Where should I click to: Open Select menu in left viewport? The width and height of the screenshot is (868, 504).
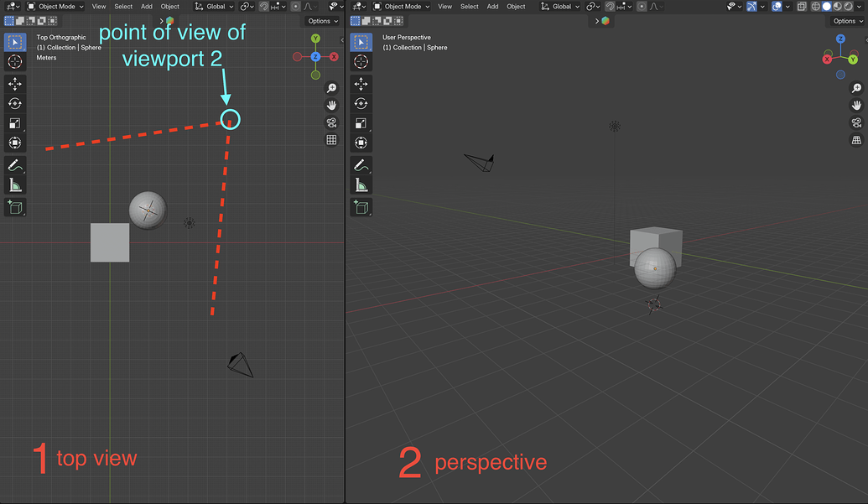click(123, 7)
